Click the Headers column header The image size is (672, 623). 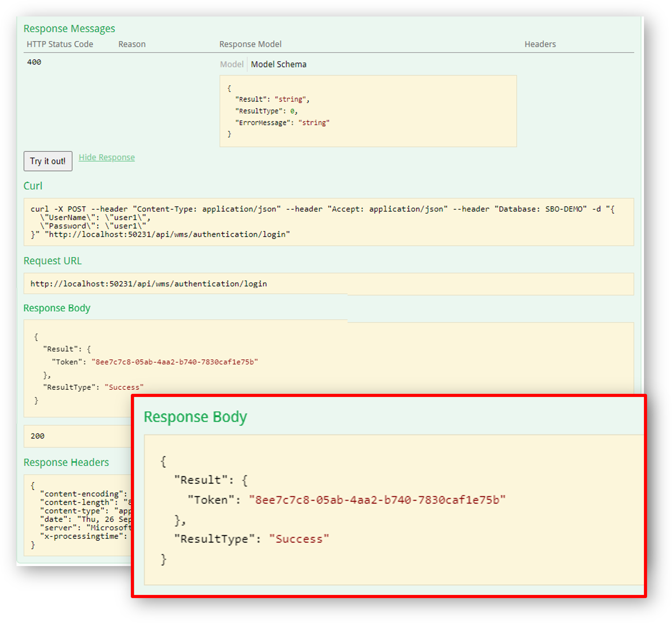540,44
